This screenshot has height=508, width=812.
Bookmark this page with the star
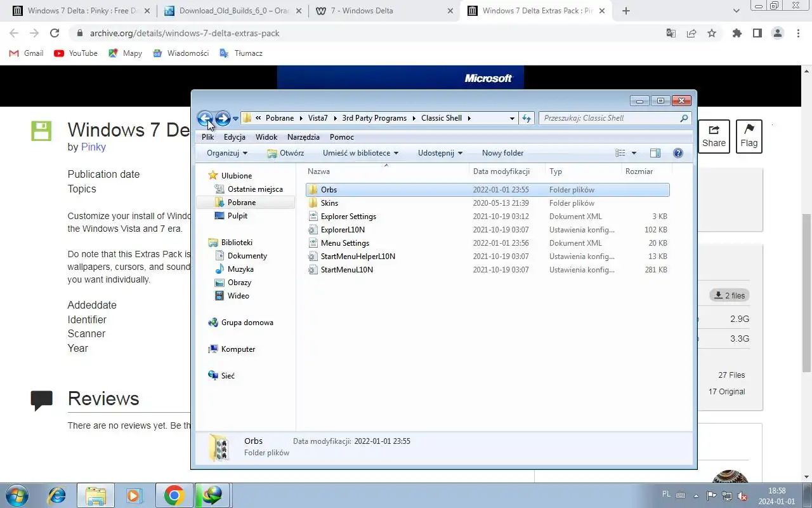712,33
